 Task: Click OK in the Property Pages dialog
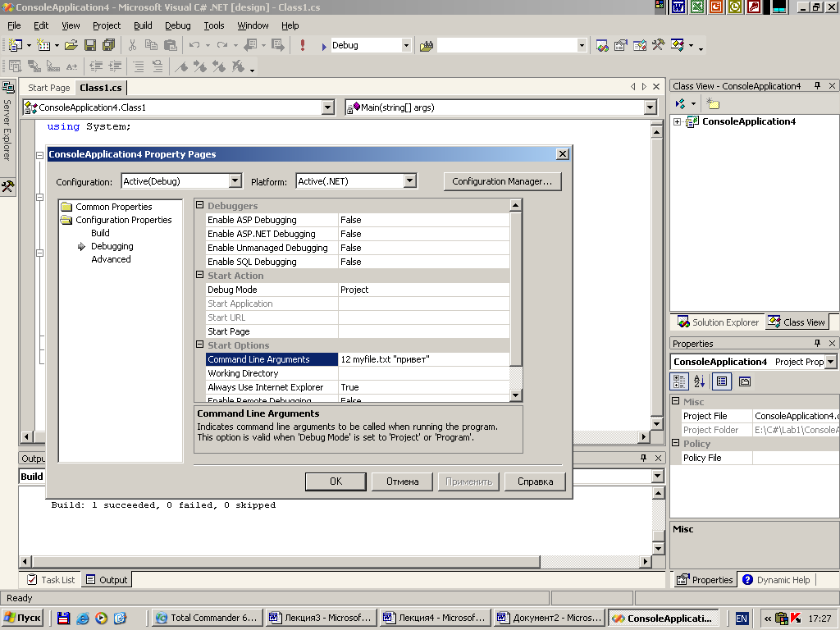[x=336, y=482]
